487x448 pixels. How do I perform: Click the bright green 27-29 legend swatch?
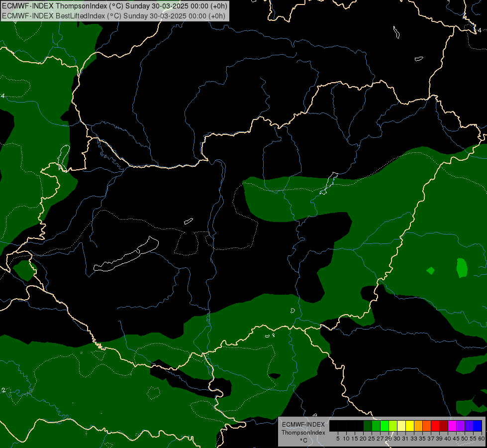click(385, 426)
